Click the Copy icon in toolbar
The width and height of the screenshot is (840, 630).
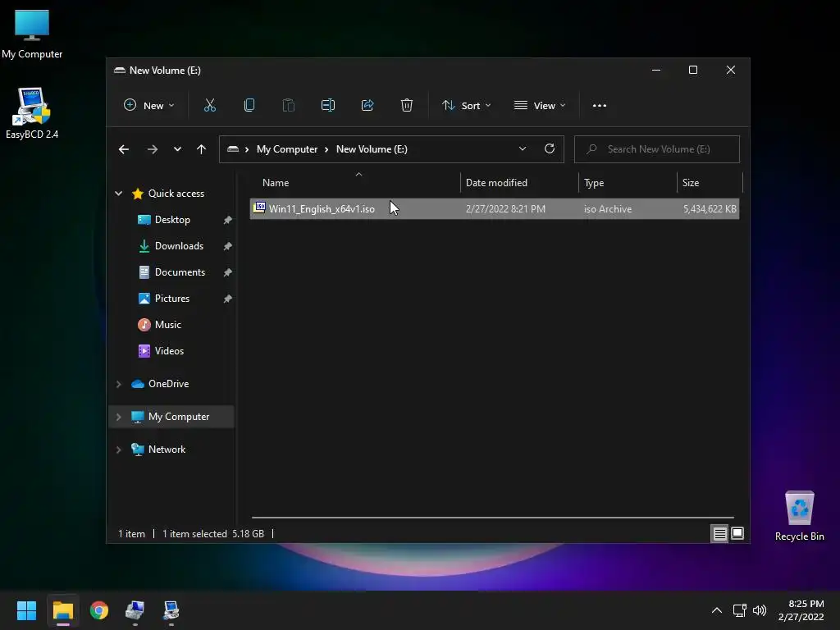[x=249, y=106]
